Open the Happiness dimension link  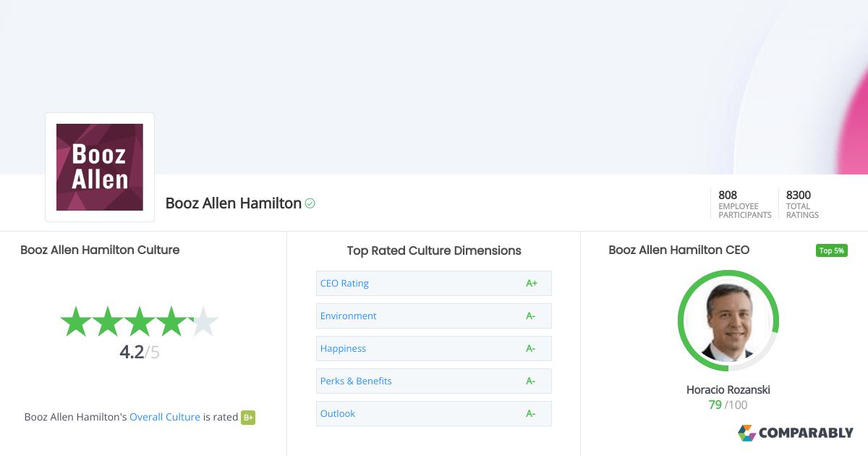point(343,348)
